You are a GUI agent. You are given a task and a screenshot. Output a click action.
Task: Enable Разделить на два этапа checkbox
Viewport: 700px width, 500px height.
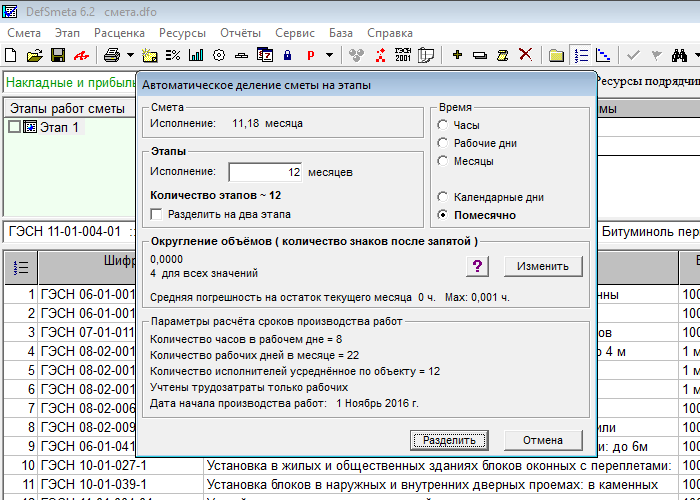(x=156, y=214)
